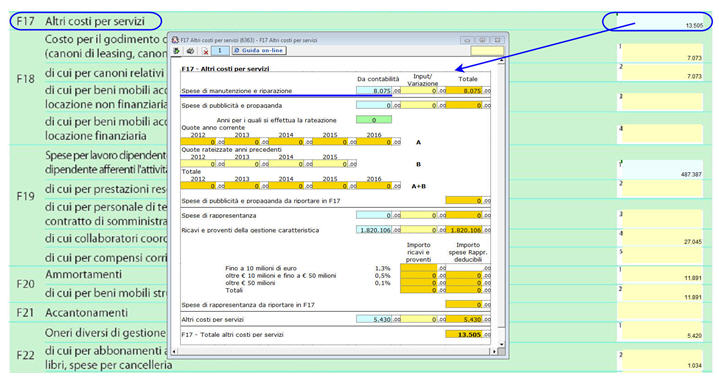Screen dimensions: 719x384
Task: Click F17 Totale altri costi per servizi value 13.505
Action: click(464, 335)
